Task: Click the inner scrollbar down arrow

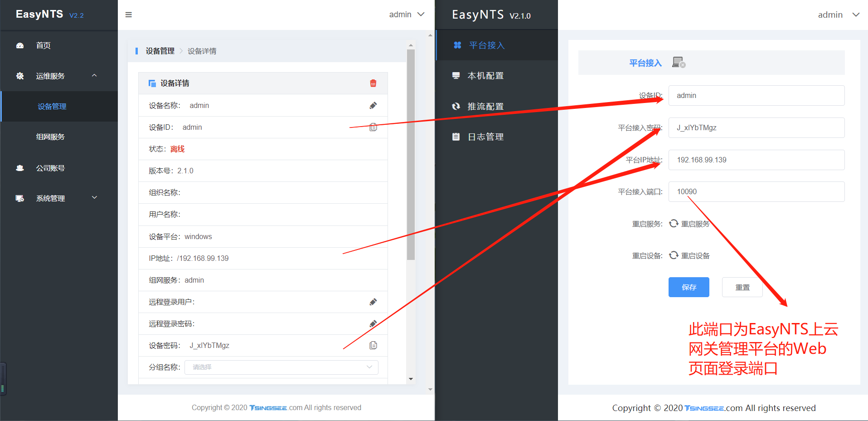Action: click(411, 379)
